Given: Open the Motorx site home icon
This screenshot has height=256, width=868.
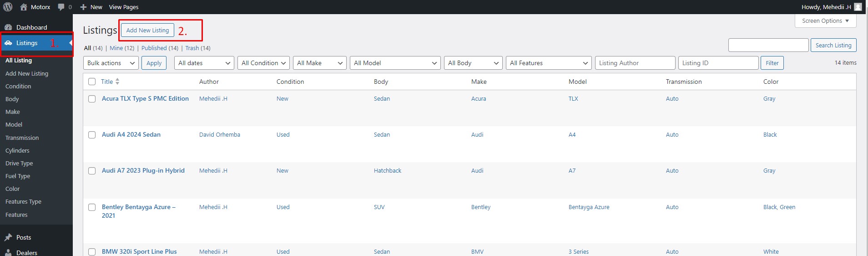Looking at the screenshot, I should [x=24, y=7].
